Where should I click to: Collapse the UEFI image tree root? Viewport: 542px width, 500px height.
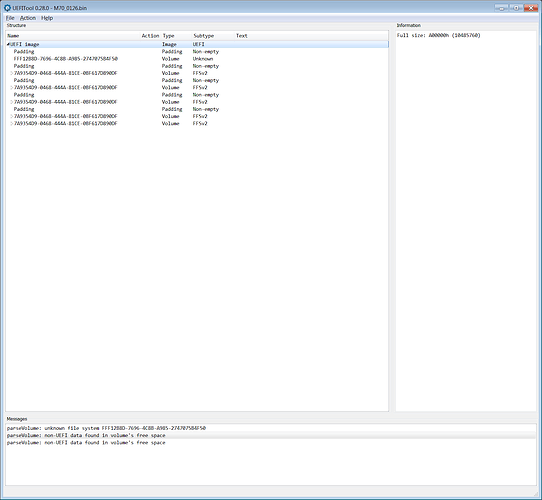tap(8, 44)
